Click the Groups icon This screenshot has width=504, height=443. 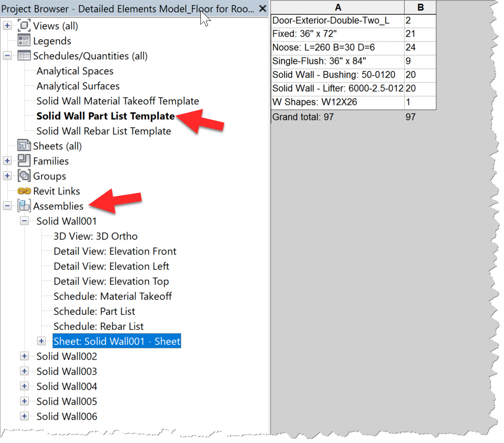click(24, 176)
